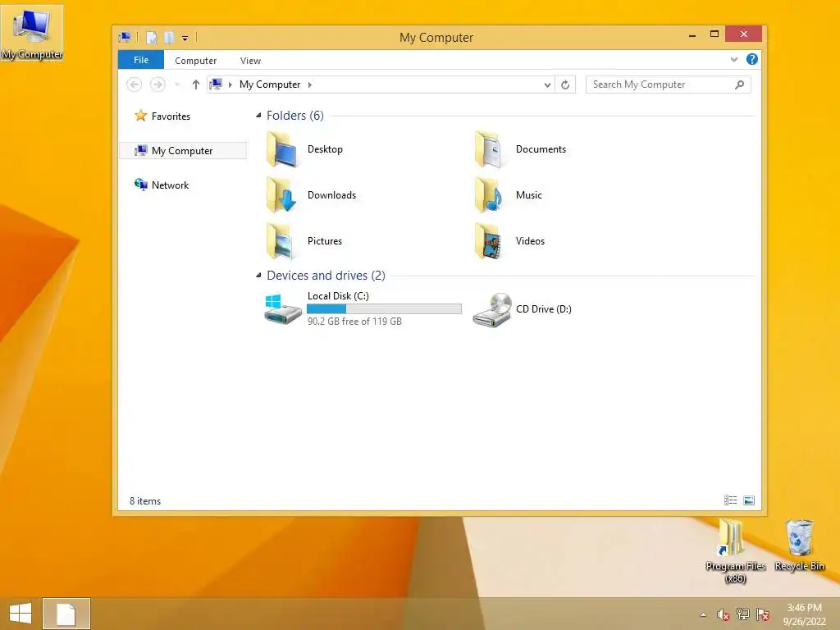Screen dimensions: 840x630
Task: Click the Local Disk C: usage bar
Action: [x=384, y=308]
